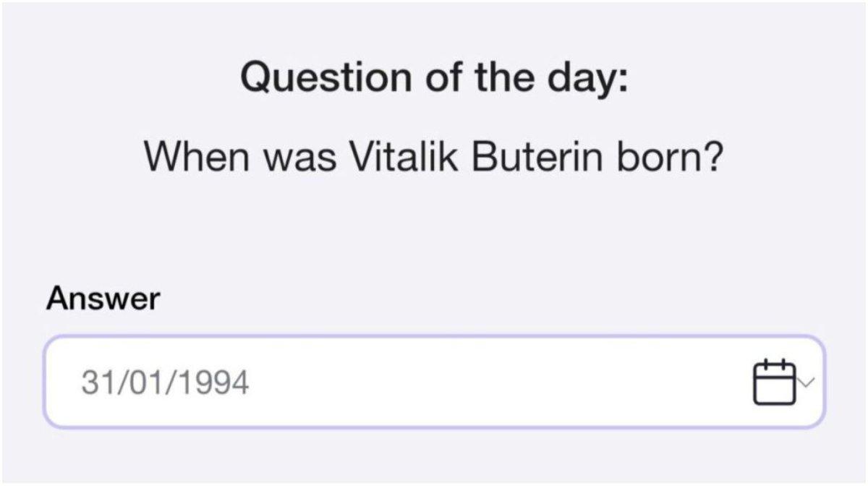Click the 31/01/1994 placeholder date text
The height and width of the screenshot is (488, 868).
pyautogui.click(x=165, y=382)
